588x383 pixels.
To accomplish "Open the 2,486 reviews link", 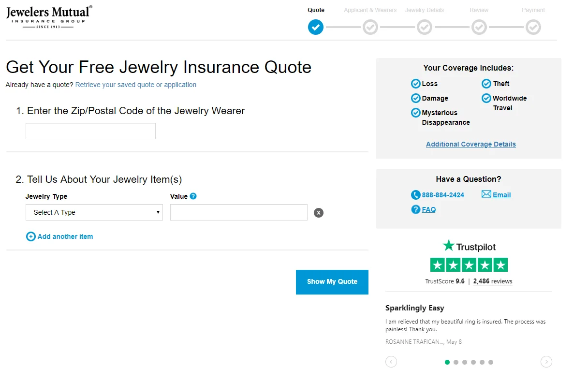I will 493,281.
